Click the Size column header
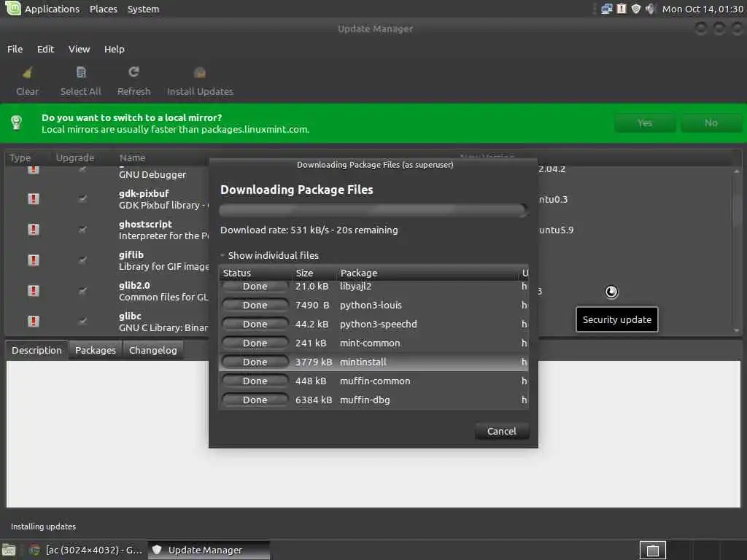747x560 pixels. [x=314, y=273]
